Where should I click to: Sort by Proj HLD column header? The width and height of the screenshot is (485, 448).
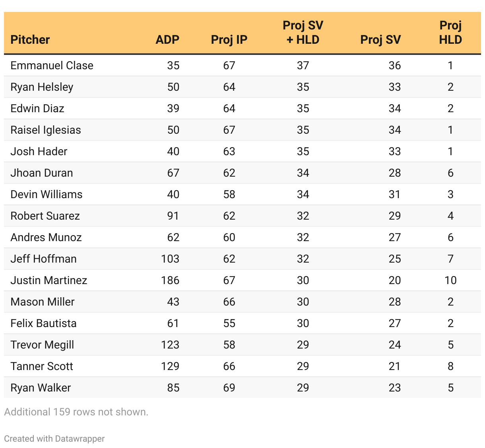(450, 33)
